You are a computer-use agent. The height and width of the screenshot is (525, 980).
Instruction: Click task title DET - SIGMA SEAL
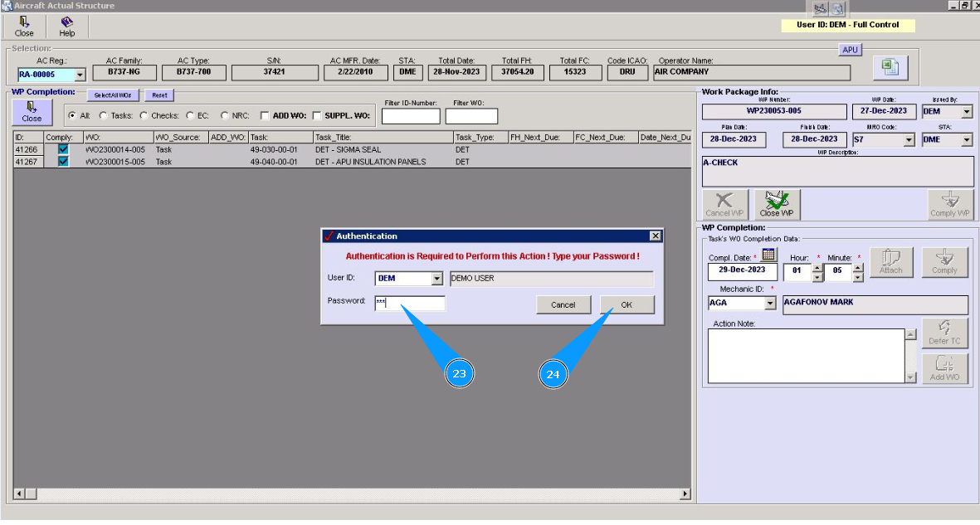coord(349,150)
